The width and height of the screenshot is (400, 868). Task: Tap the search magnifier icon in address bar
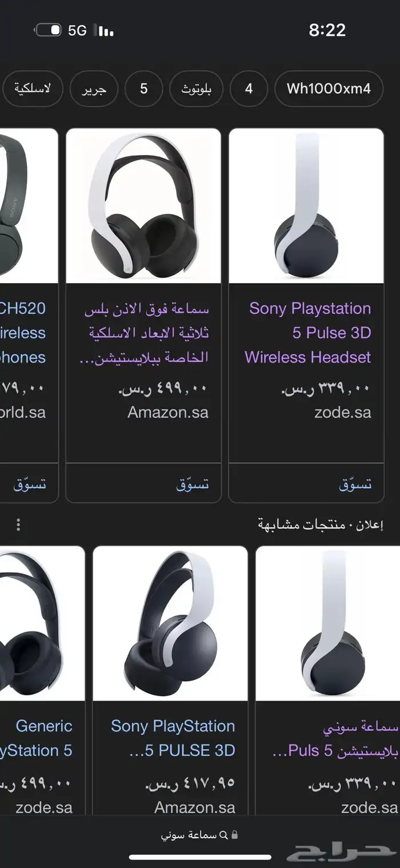tap(223, 835)
